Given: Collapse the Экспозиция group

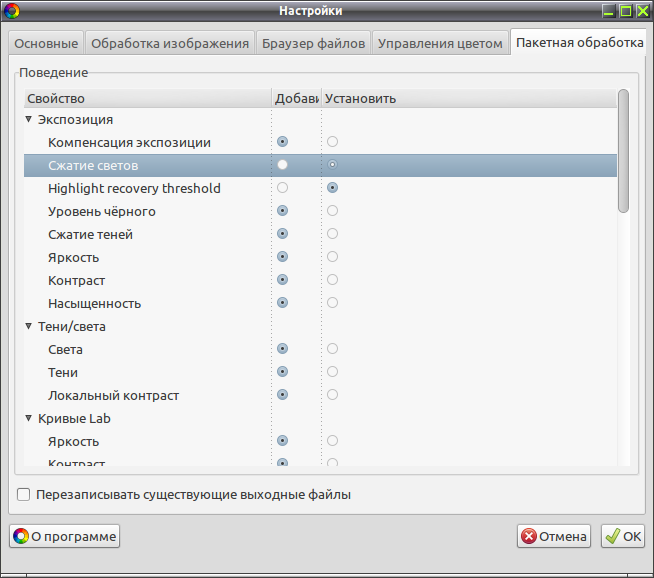Looking at the screenshot, I should coord(29,119).
